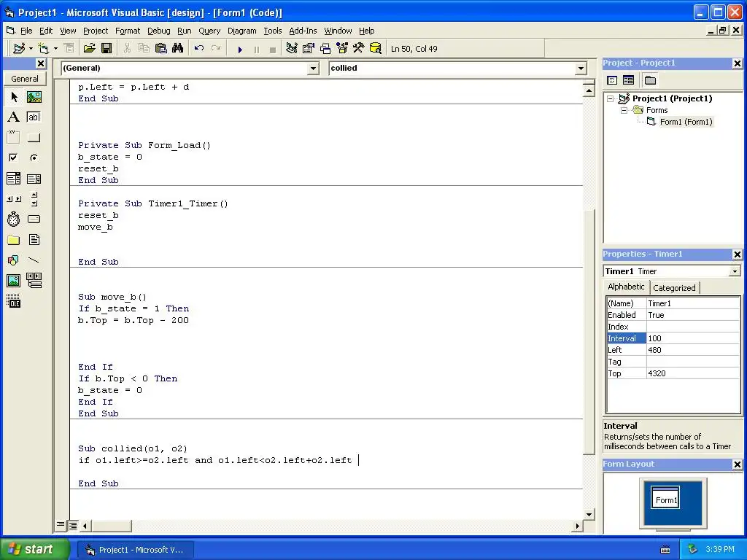Image resolution: width=747 pixels, height=560 pixels.
Task: Open the Tools menu
Action: pos(273,31)
